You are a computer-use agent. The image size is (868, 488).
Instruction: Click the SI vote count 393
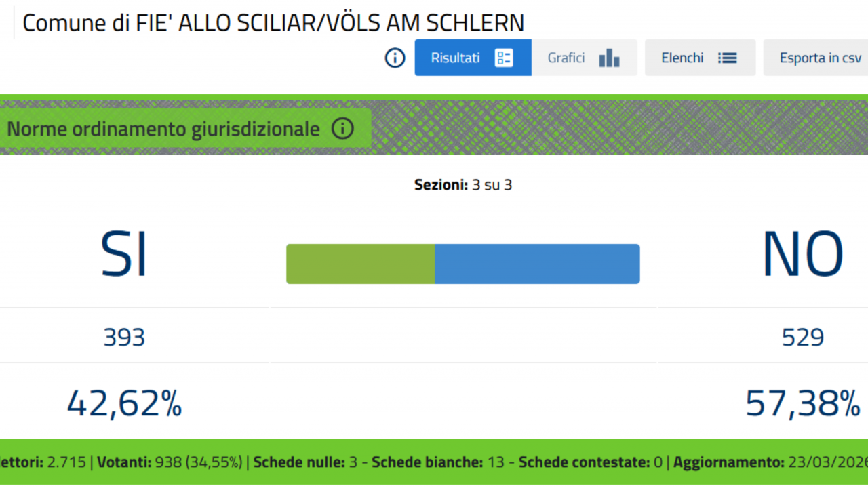pyautogui.click(x=124, y=337)
